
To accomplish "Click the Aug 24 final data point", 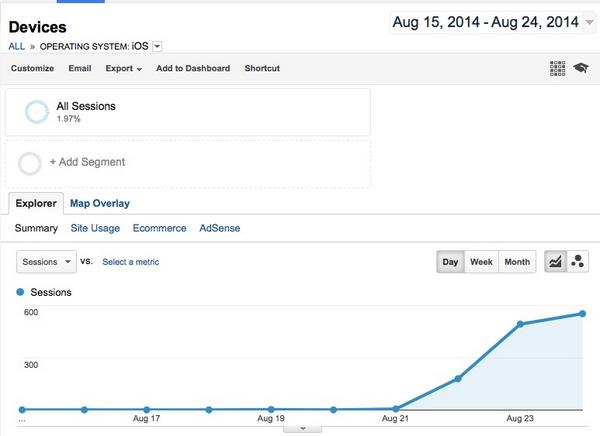I will [x=582, y=314].
